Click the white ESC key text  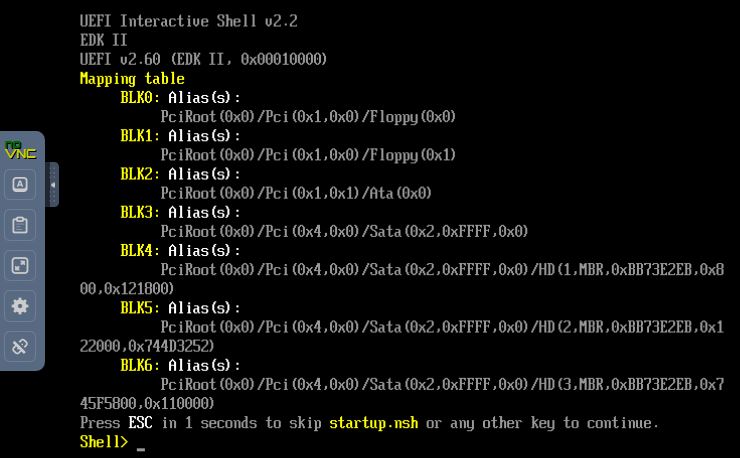tap(140, 423)
